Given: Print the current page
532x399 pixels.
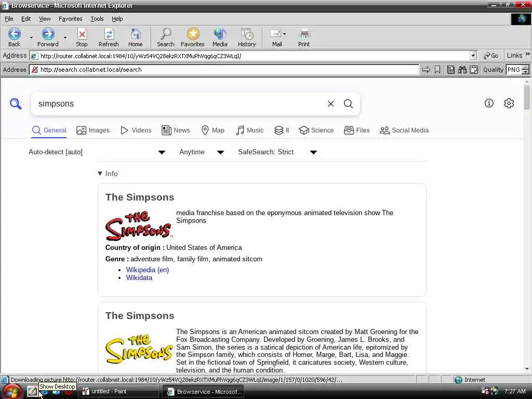Looking at the screenshot, I should pyautogui.click(x=304, y=37).
